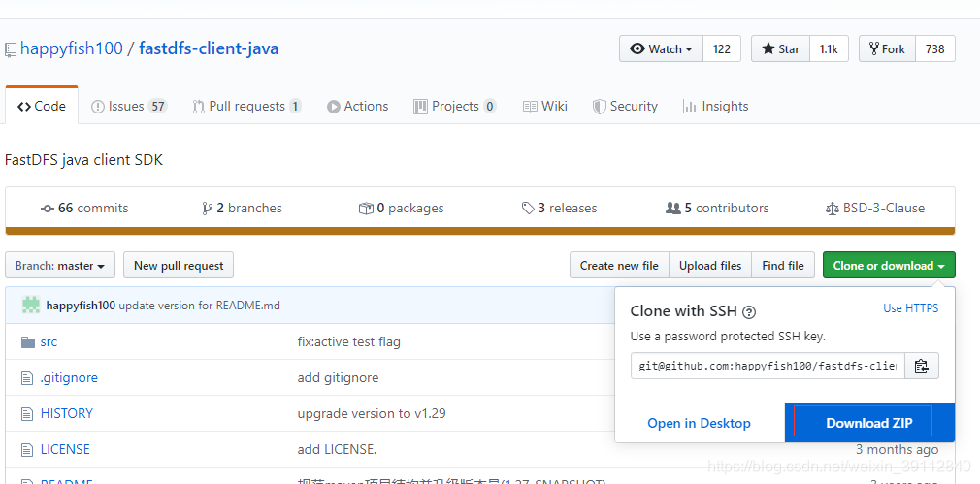View the 3 releases link
Viewport: 980px width, 484px height.
[559, 208]
